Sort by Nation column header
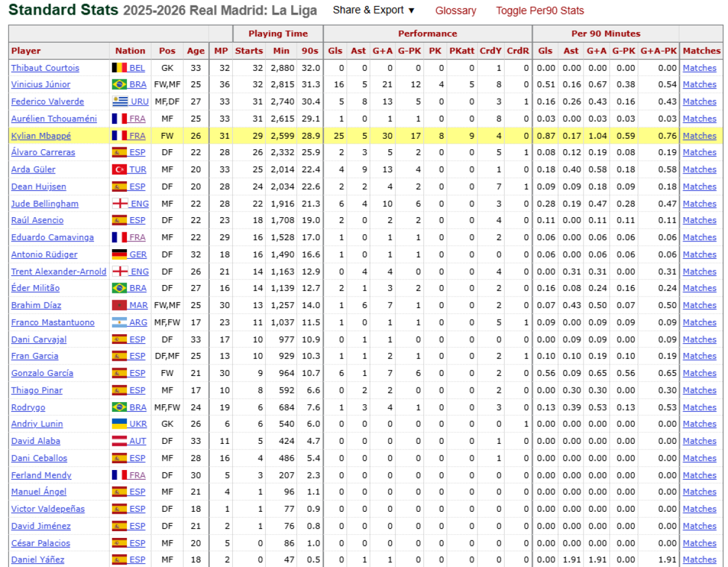Image resolution: width=728 pixels, height=567 pixels. click(130, 51)
